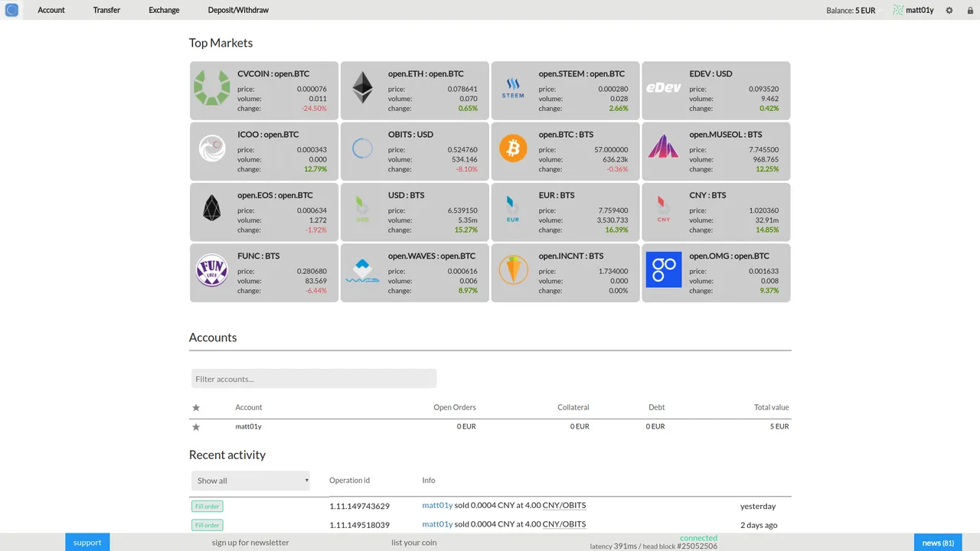Click the matt01y identicon avatar
Screen dimensions: 980x551
coord(898,11)
